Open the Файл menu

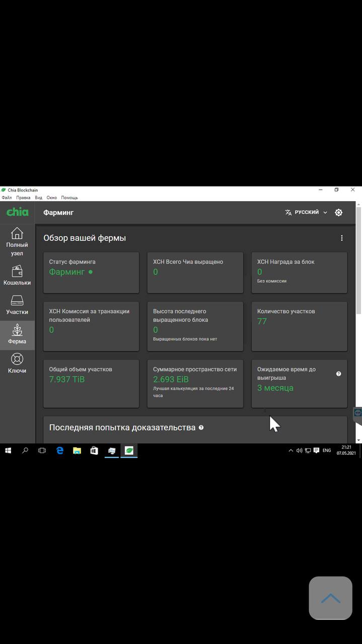pos(6,198)
